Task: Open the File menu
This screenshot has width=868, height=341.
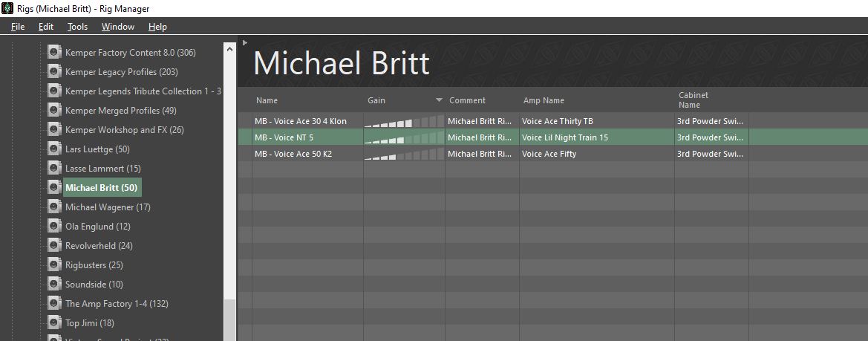Action: click(18, 27)
